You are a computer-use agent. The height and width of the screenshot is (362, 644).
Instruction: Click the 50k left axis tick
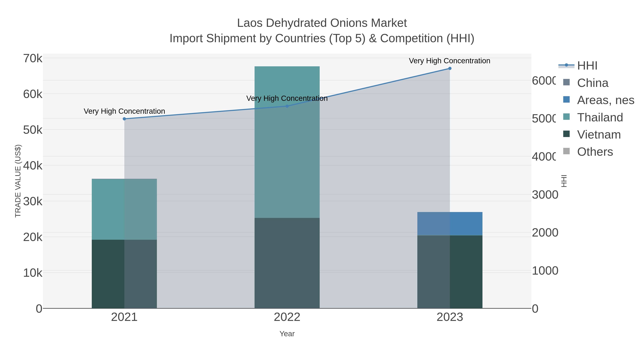33,130
